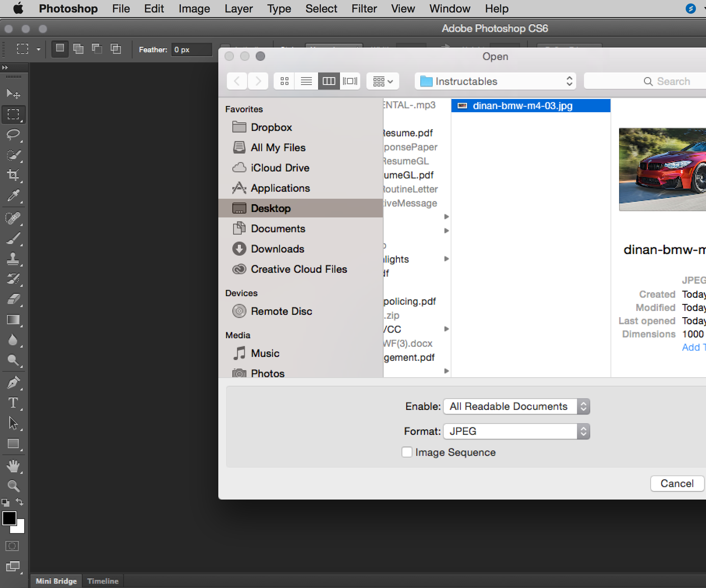Click the foreground color swatch
706x588 pixels.
9,518
